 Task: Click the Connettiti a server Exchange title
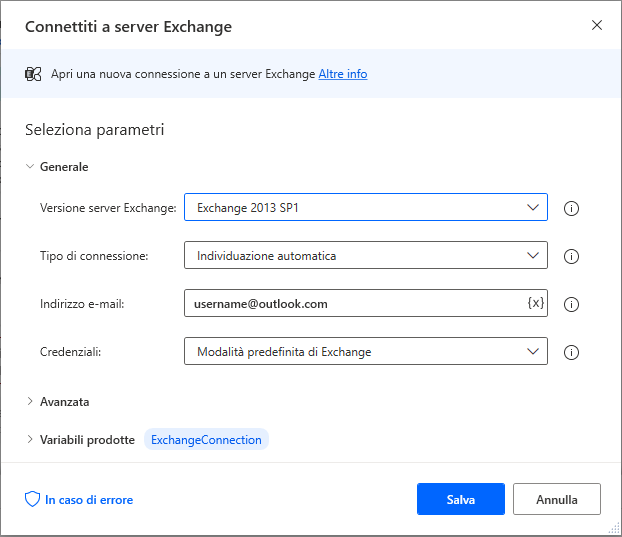click(x=129, y=27)
